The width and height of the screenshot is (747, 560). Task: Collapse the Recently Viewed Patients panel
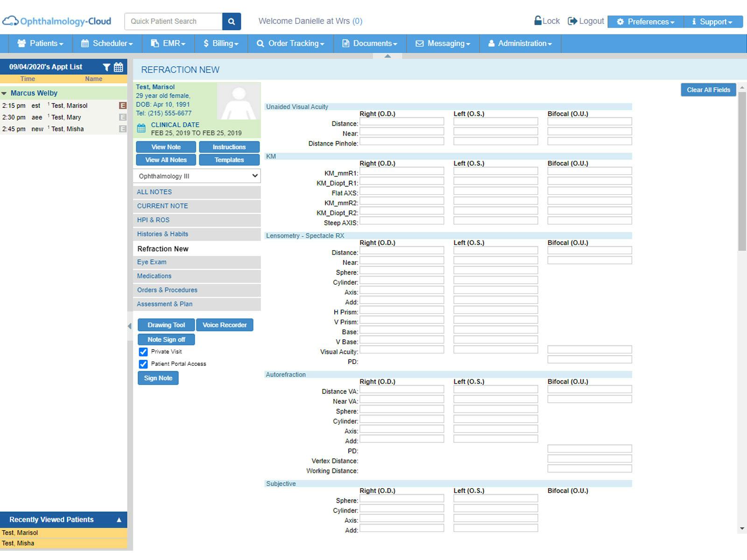(119, 519)
